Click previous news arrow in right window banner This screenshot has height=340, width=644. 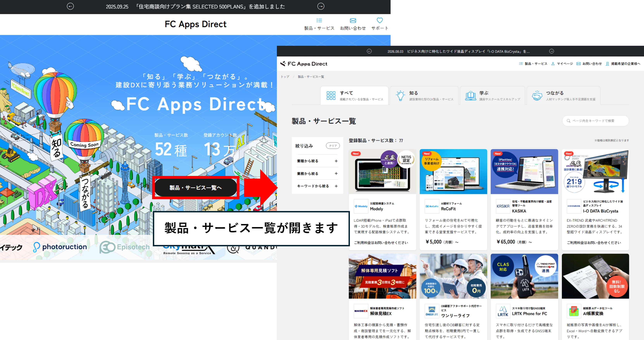click(369, 51)
